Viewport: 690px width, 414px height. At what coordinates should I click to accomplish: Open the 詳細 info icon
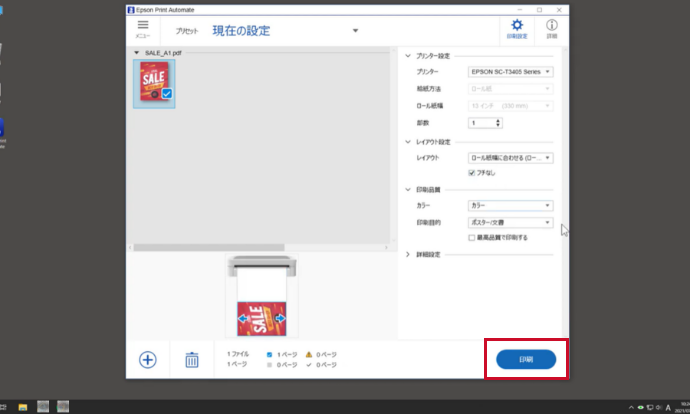pos(552,27)
